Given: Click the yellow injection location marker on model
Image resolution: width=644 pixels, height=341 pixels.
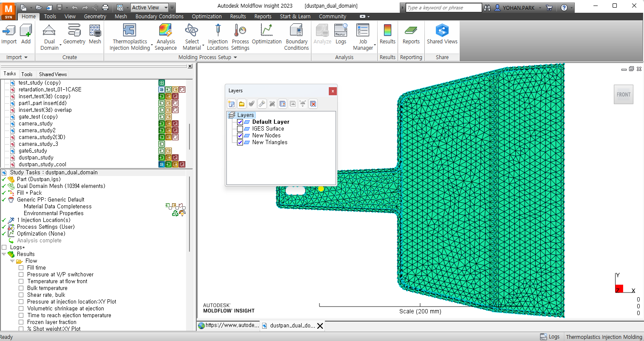Looking at the screenshot, I should coord(321,189).
